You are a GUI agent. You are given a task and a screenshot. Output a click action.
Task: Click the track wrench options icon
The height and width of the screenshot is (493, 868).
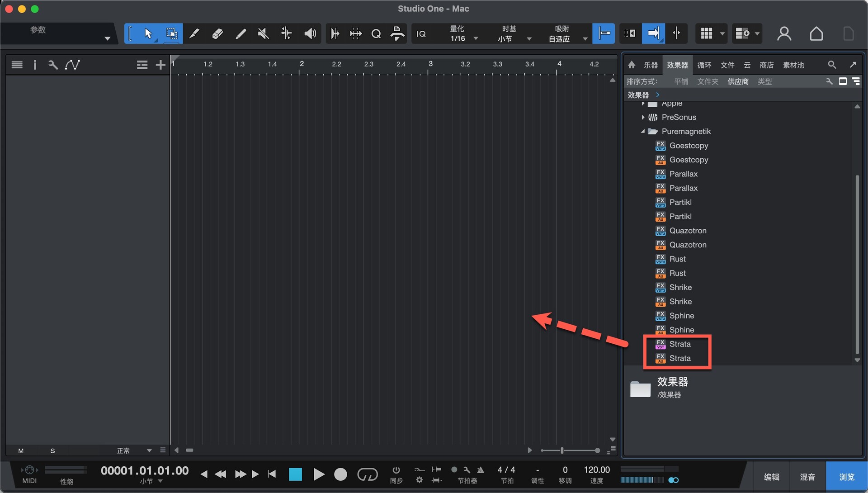(53, 65)
